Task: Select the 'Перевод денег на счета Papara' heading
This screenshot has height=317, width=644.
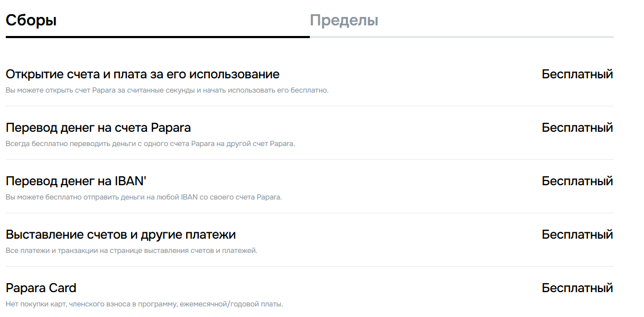Action: (x=98, y=128)
